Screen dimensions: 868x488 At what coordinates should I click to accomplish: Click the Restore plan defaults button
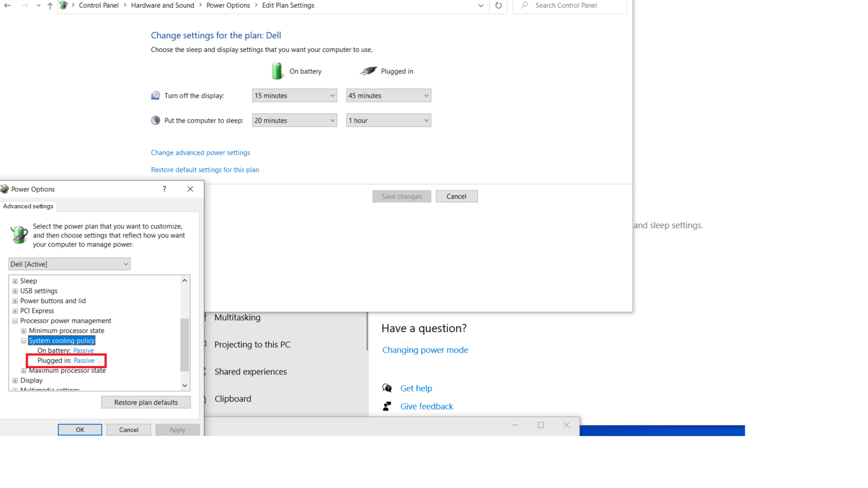pos(146,402)
